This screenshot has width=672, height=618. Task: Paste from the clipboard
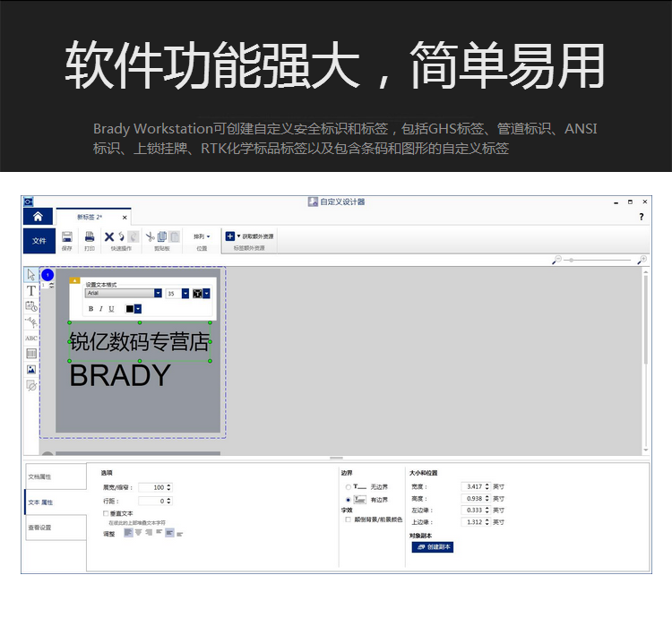click(x=175, y=236)
